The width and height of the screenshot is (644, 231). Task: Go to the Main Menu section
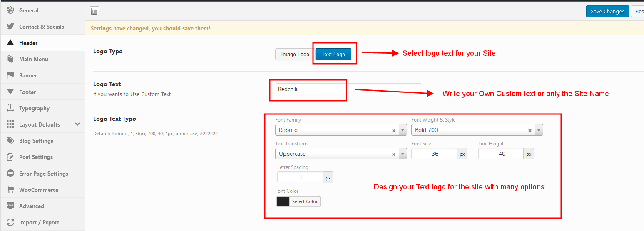coord(42,59)
